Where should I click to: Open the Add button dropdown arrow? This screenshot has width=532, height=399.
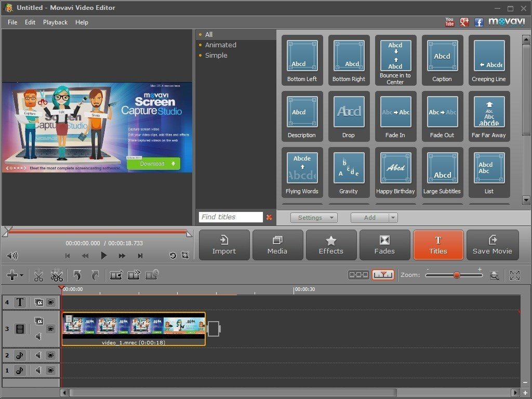tap(393, 218)
